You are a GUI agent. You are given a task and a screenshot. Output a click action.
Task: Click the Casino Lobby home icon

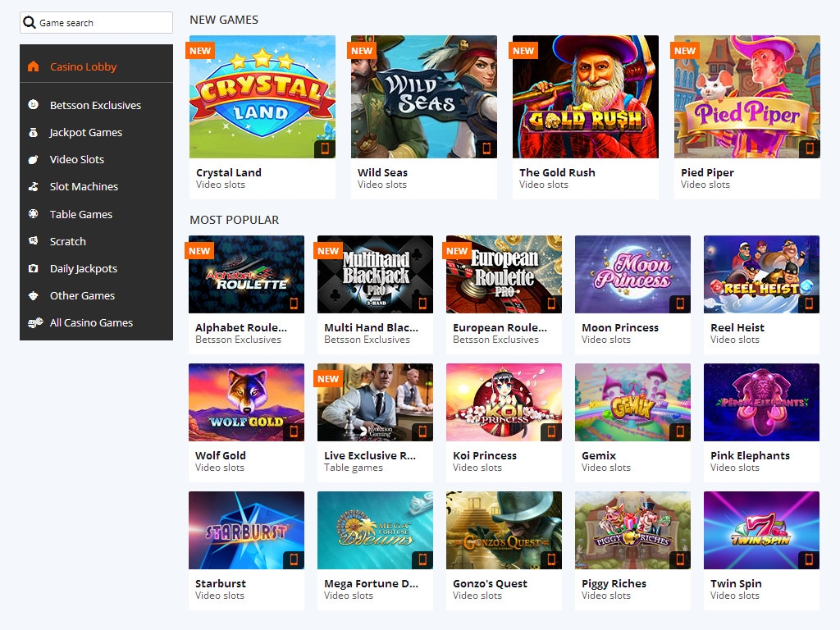click(x=33, y=66)
